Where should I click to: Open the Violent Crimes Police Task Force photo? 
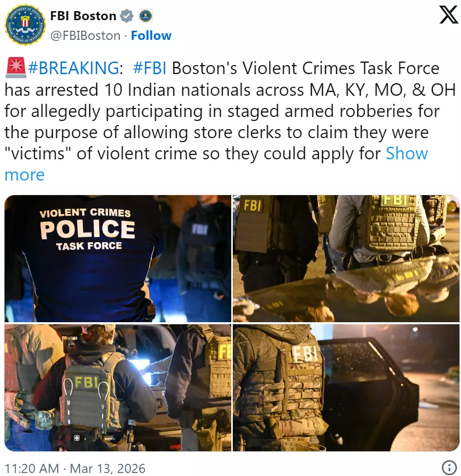(118, 258)
